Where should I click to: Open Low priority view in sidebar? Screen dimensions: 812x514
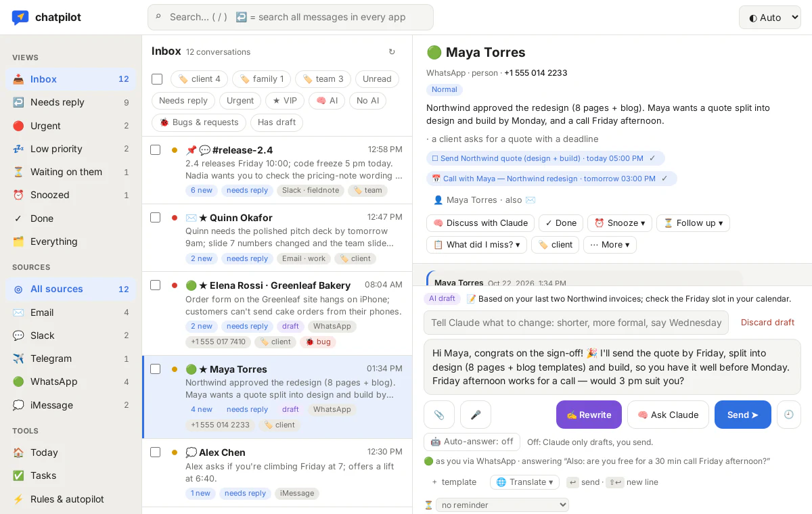point(71,149)
